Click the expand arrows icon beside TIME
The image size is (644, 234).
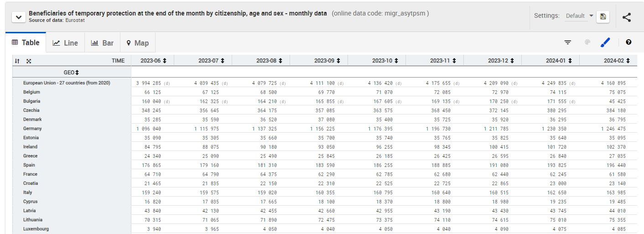click(29, 61)
